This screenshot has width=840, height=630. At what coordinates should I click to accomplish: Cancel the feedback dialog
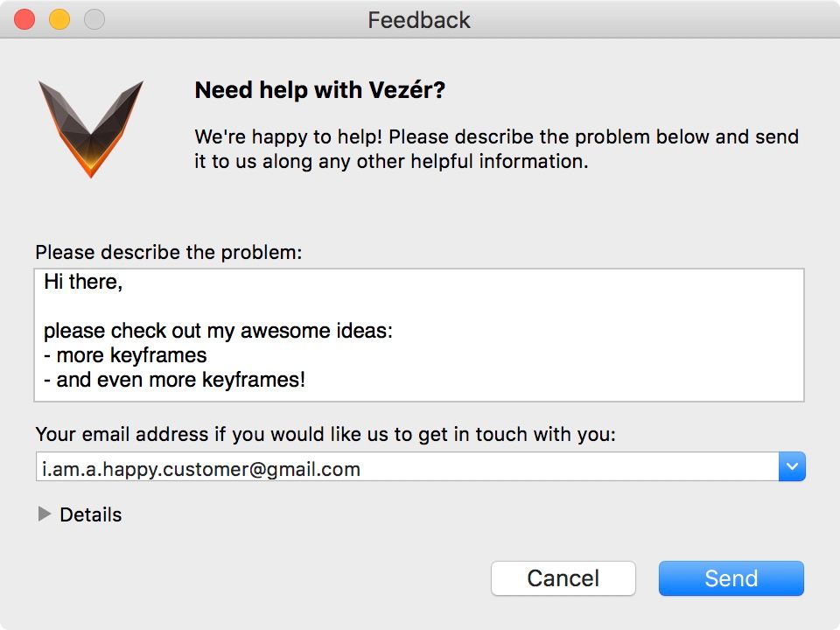[x=563, y=578]
